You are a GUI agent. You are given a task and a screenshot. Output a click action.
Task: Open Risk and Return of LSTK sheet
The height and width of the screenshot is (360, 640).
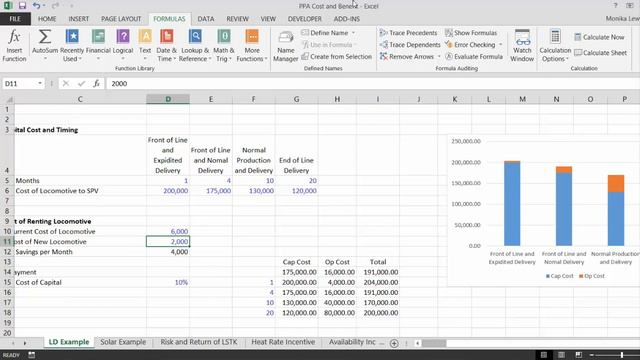pyautogui.click(x=199, y=342)
